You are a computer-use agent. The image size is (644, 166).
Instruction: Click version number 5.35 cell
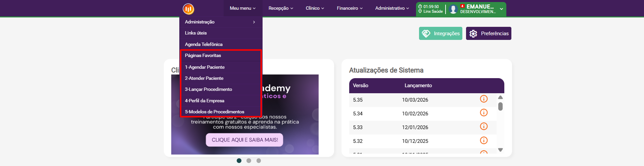pos(358,100)
